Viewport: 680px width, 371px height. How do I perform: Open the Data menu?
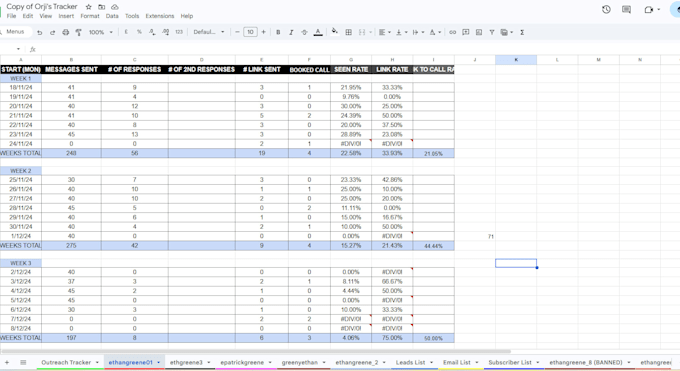112,16
